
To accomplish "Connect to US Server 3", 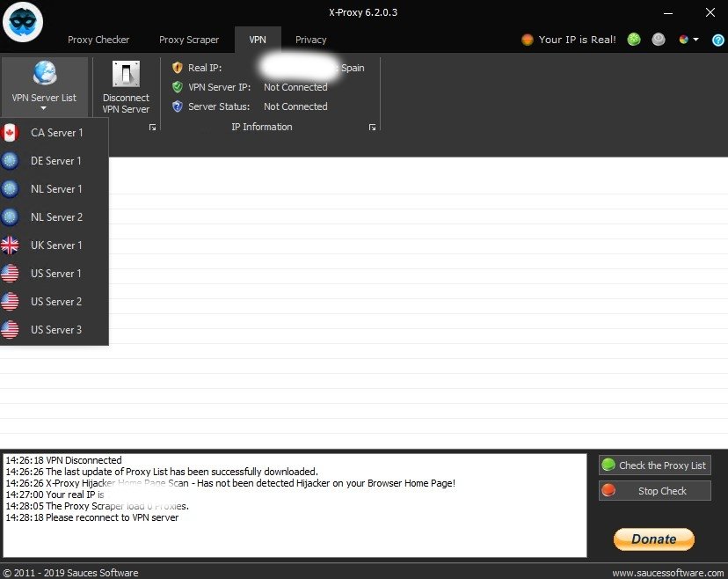I will point(55,329).
